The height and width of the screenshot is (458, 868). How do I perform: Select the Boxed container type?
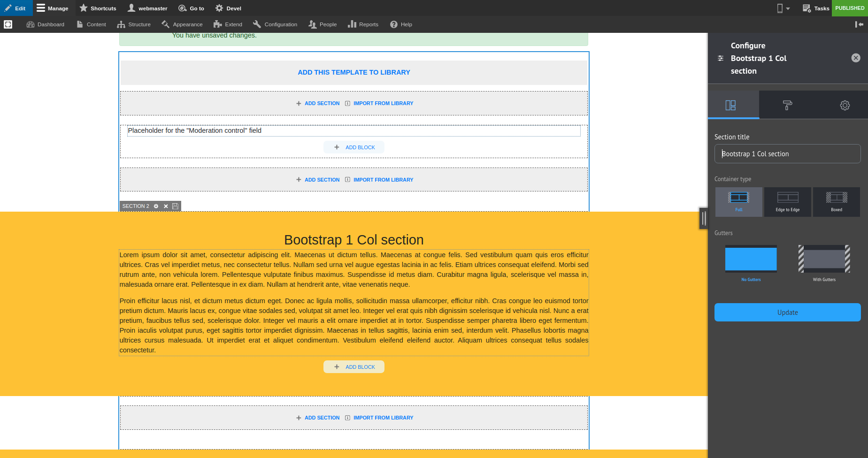pos(836,202)
